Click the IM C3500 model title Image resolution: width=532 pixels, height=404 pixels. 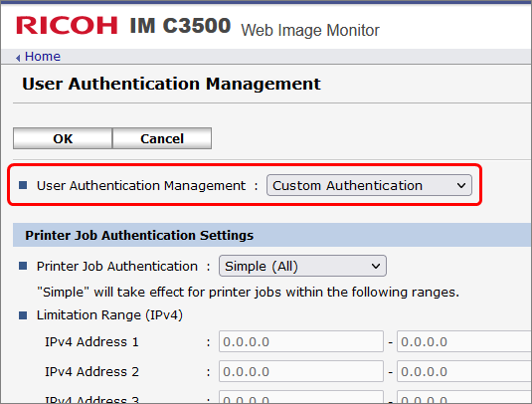point(180,26)
